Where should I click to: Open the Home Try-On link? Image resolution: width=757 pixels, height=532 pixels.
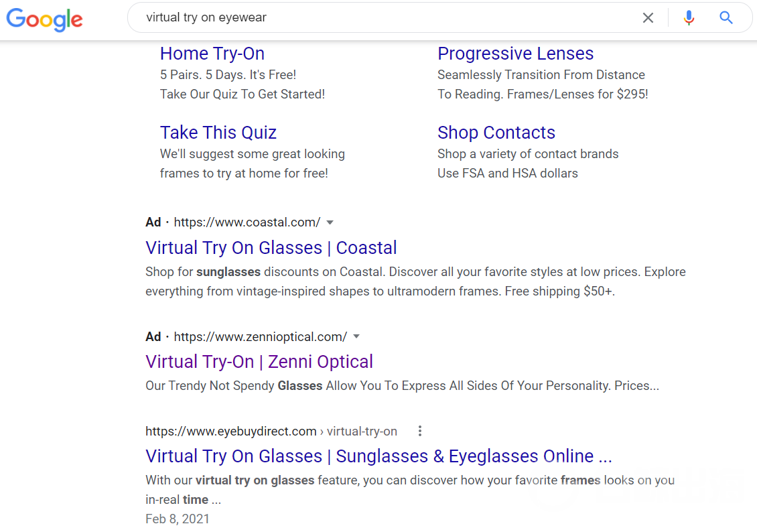[212, 54]
